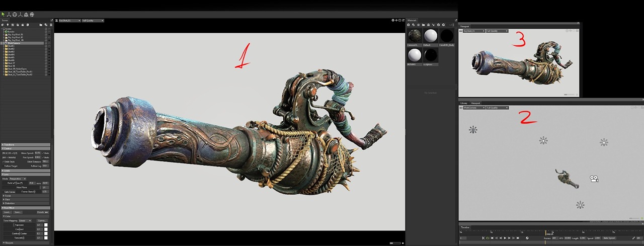Image resolution: width=644 pixels, height=246 pixels.
Task: Click the orange playhead marker on timeline
Action: pos(545,234)
